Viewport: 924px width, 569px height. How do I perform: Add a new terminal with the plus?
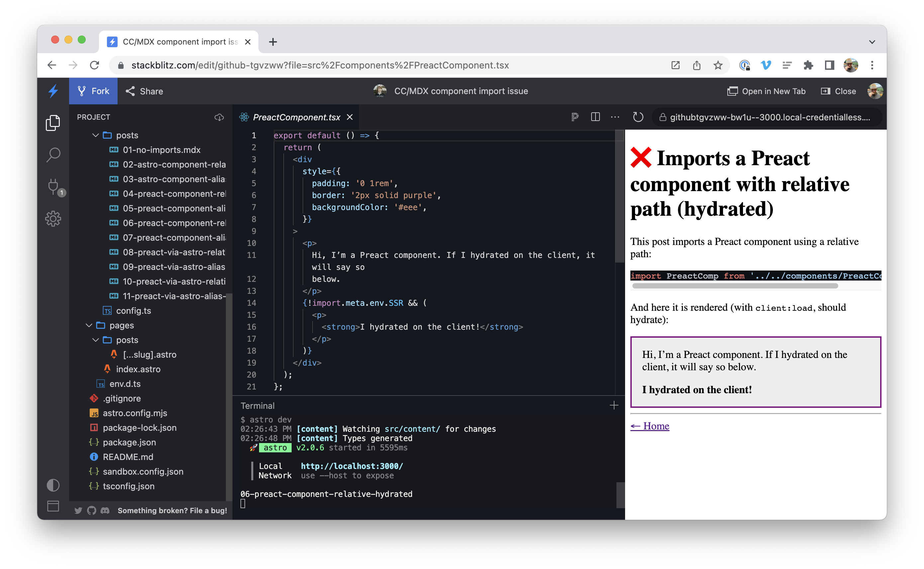(x=614, y=405)
